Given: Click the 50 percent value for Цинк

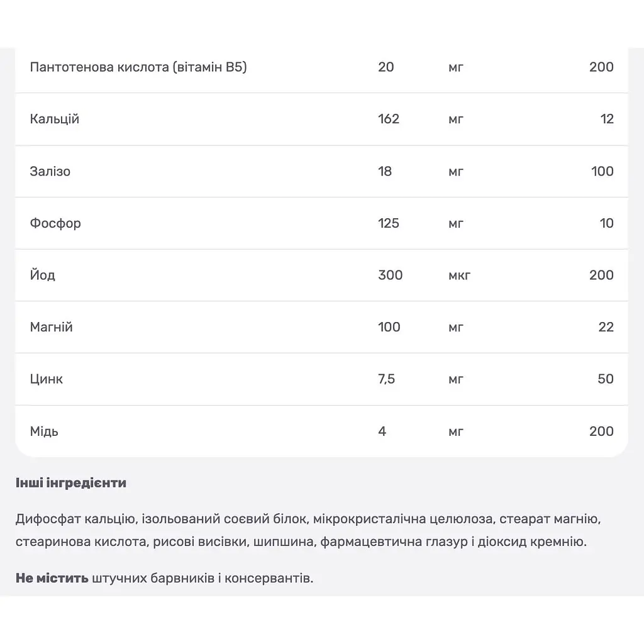Looking at the screenshot, I should coord(606,379).
